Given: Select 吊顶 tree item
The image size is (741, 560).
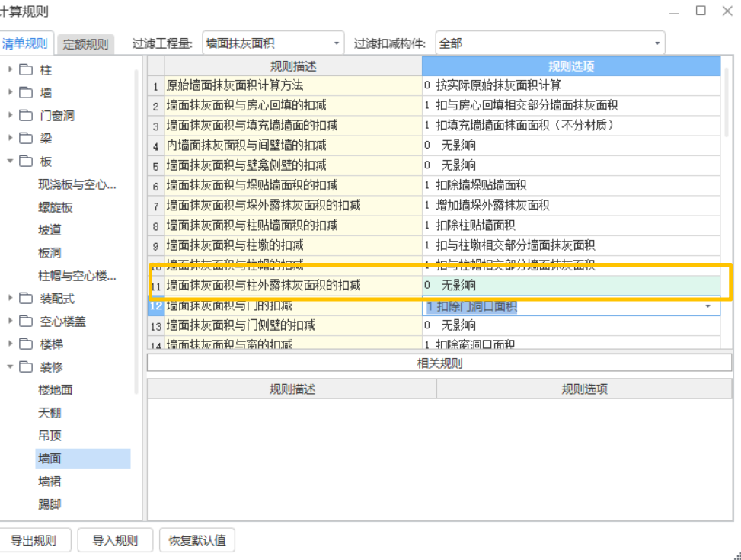Looking at the screenshot, I should pyautogui.click(x=50, y=435).
